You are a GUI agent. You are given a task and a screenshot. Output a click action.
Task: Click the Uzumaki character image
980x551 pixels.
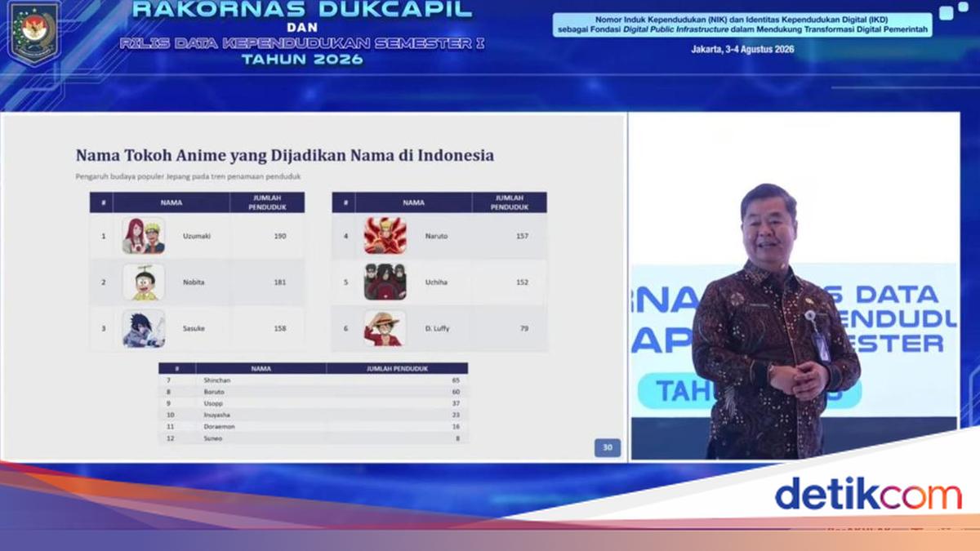click(x=143, y=236)
